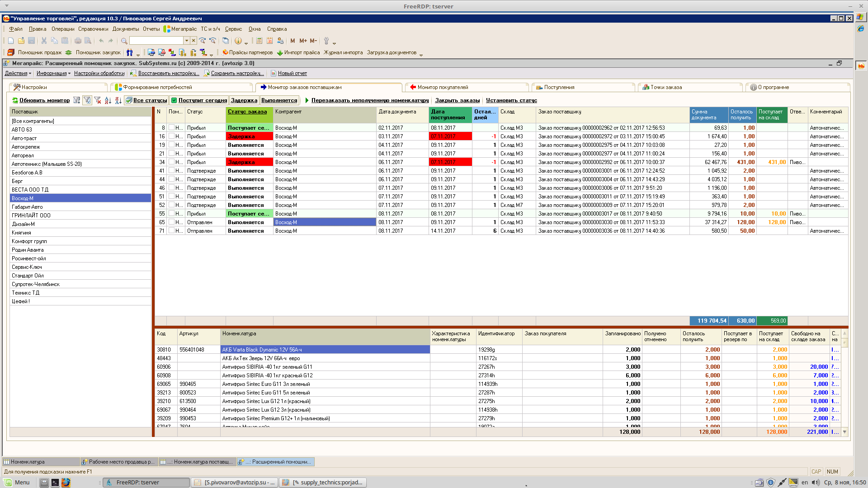Screen dimensions: 868x488
Task: Expand the Информация dropdown menu
Action: point(53,73)
